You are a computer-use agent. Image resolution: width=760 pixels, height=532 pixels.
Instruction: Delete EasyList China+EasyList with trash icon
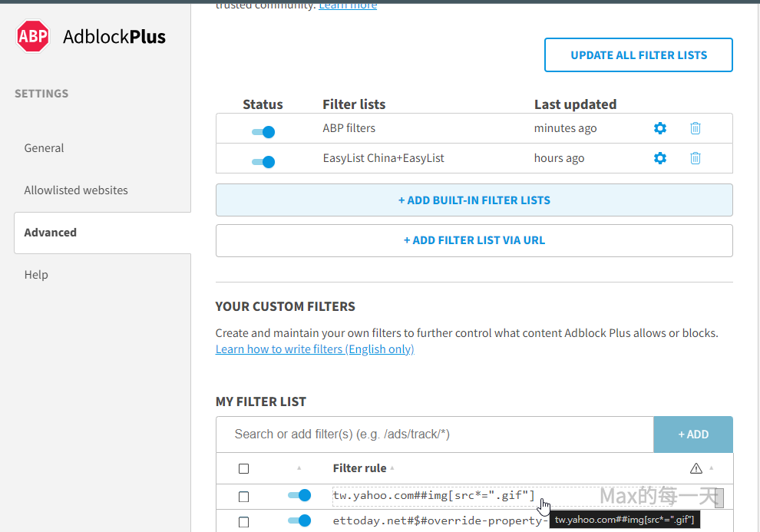click(x=695, y=158)
